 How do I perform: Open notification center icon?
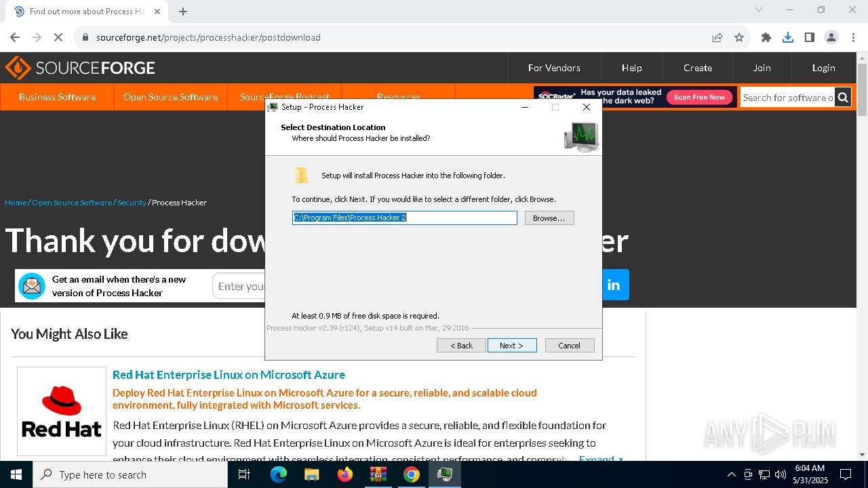tap(846, 474)
